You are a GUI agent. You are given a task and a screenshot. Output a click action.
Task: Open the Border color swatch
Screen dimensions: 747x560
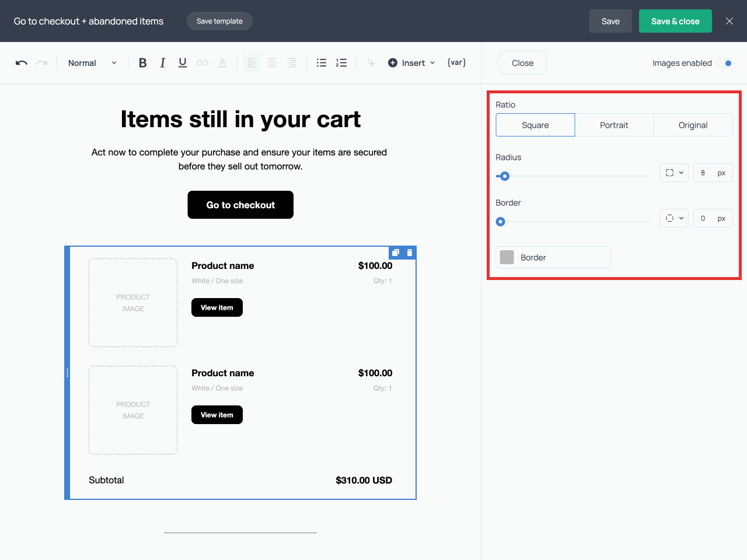[507, 257]
